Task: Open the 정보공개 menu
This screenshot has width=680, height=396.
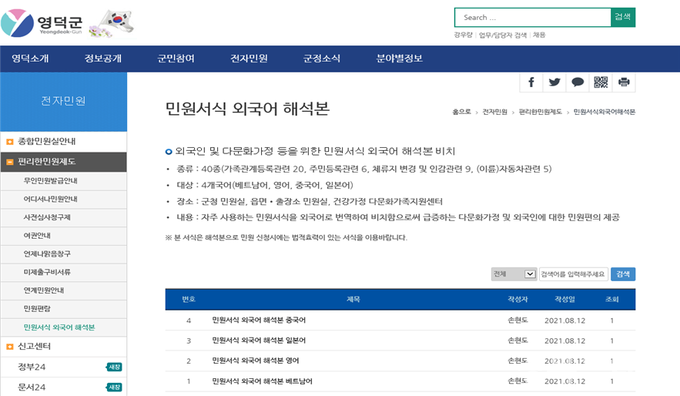Action: tap(103, 59)
